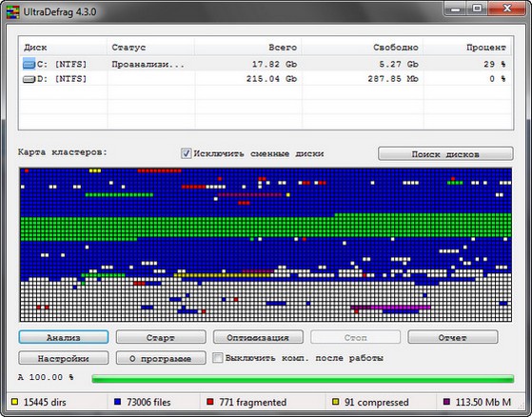Click the yellow dirs legend icon

14,402
